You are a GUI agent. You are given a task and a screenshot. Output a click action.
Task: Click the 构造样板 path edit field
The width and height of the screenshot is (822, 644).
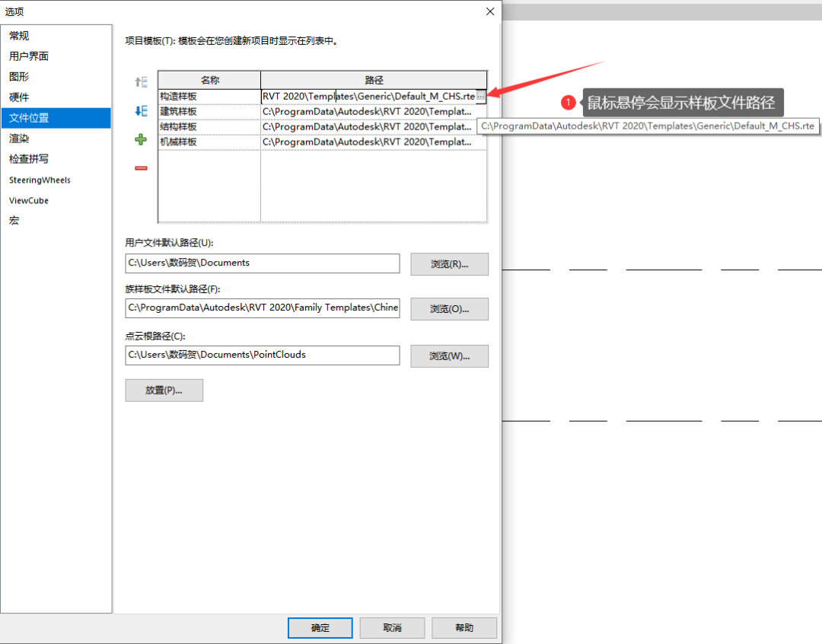[x=368, y=97]
